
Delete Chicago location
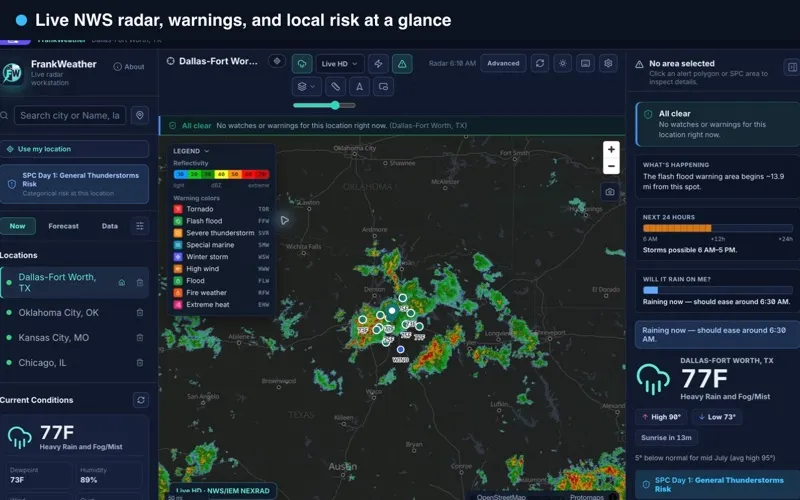pos(140,363)
